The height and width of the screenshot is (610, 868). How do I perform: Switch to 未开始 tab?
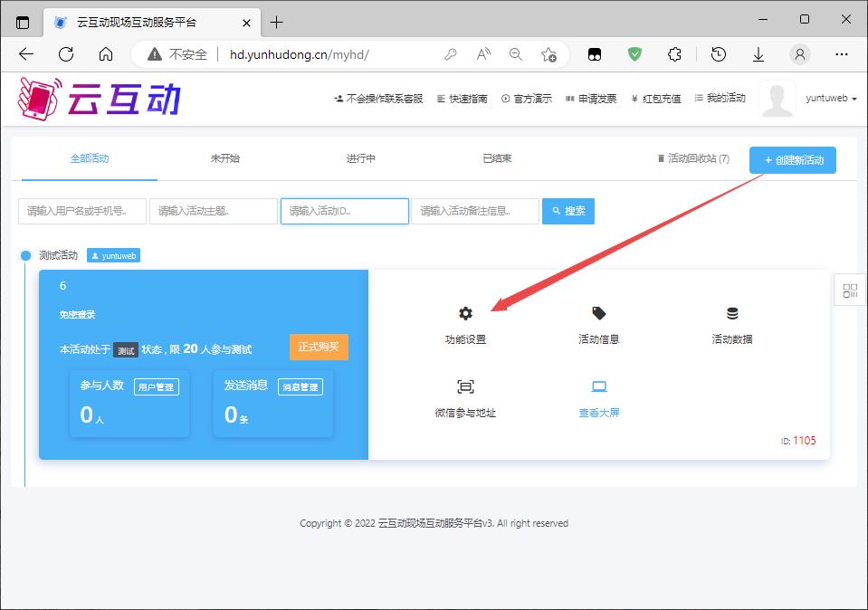(224, 158)
